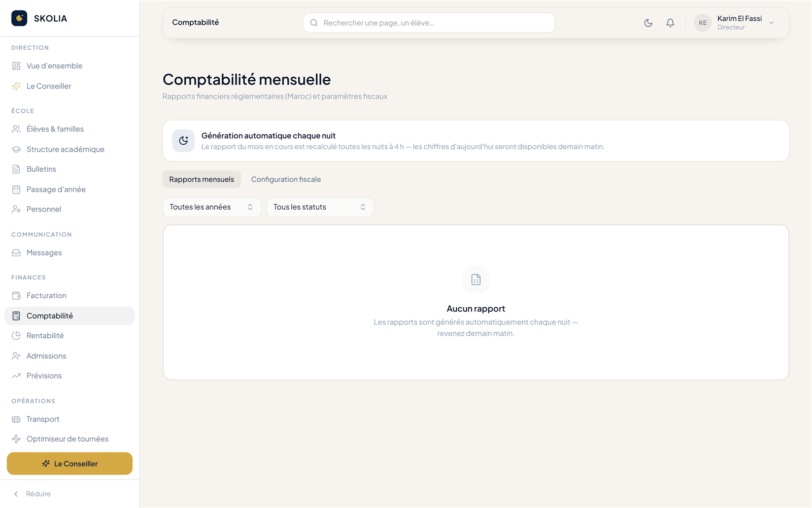Viewport: 812px width, 508px height.
Task: Go to the Bulletins page
Action: (70, 169)
